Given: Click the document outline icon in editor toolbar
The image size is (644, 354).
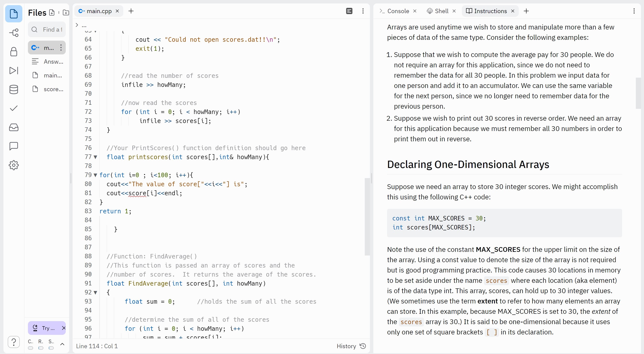Looking at the screenshot, I should click(x=349, y=11).
